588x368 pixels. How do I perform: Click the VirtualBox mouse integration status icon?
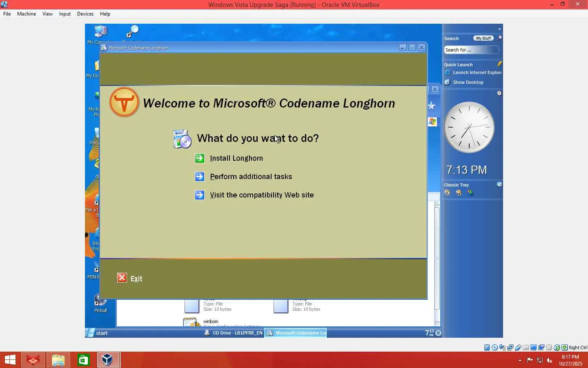(557, 348)
